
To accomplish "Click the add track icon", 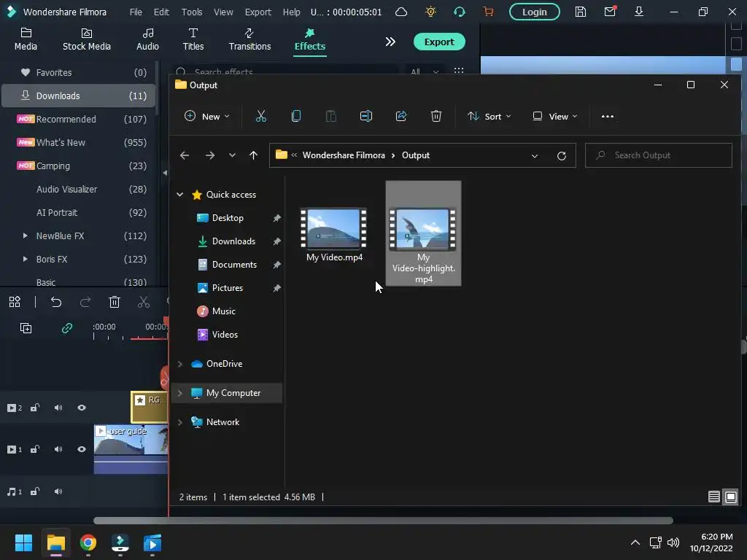I will click(26, 328).
